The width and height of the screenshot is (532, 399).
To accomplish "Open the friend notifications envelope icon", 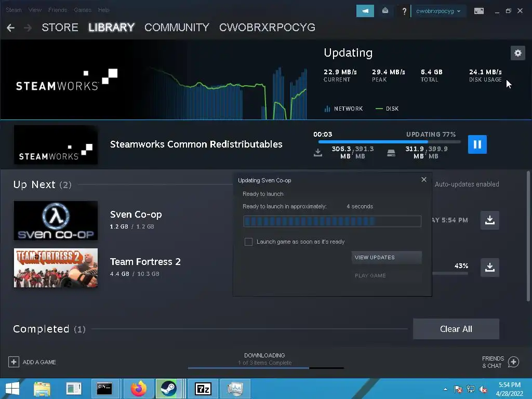I will 385,11.
